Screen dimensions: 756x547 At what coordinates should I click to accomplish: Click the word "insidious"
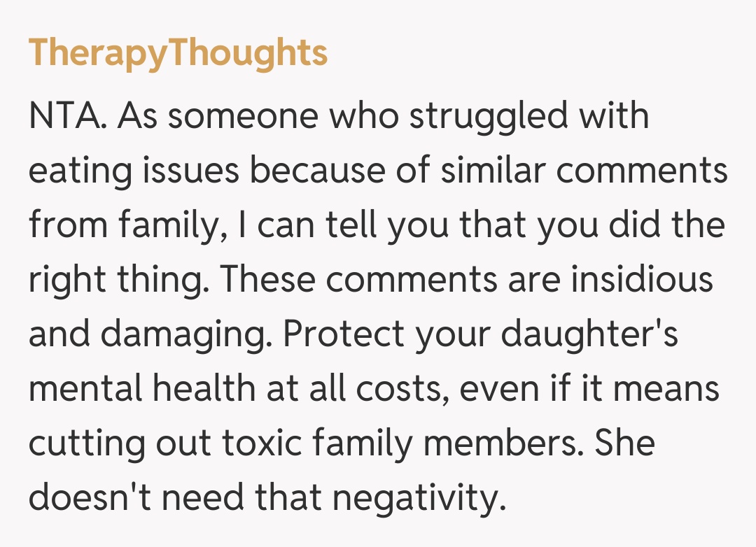point(641,280)
